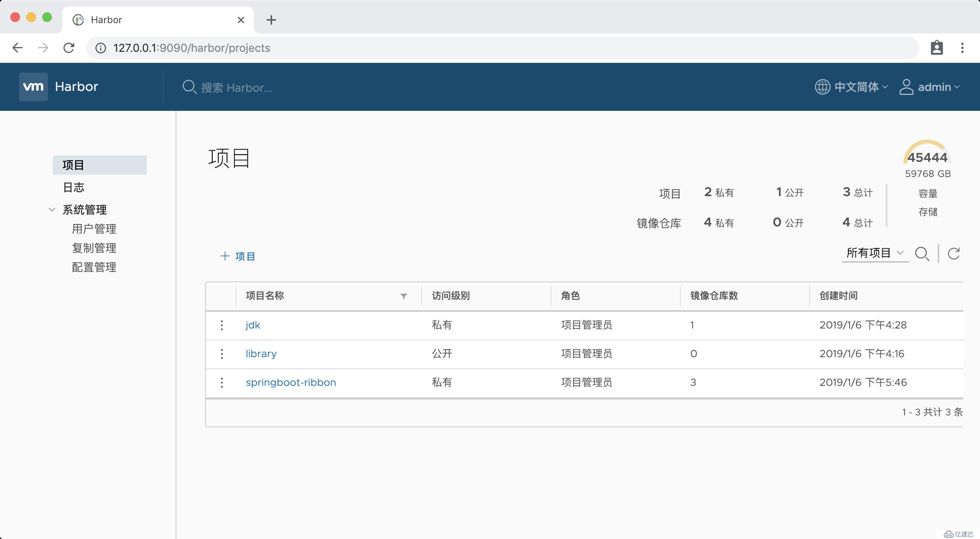
Task: Collapse the 系统管理 section chevron
Action: (52, 210)
